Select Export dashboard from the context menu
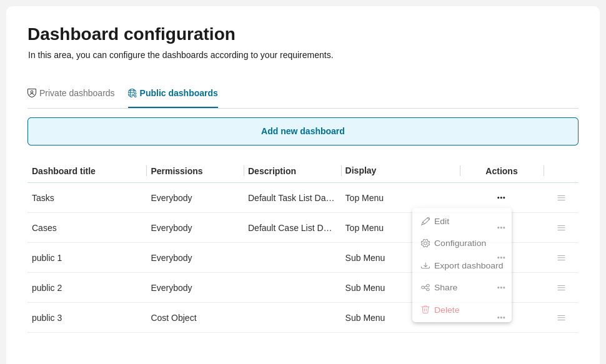This screenshot has height=364, width=606. click(x=469, y=265)
